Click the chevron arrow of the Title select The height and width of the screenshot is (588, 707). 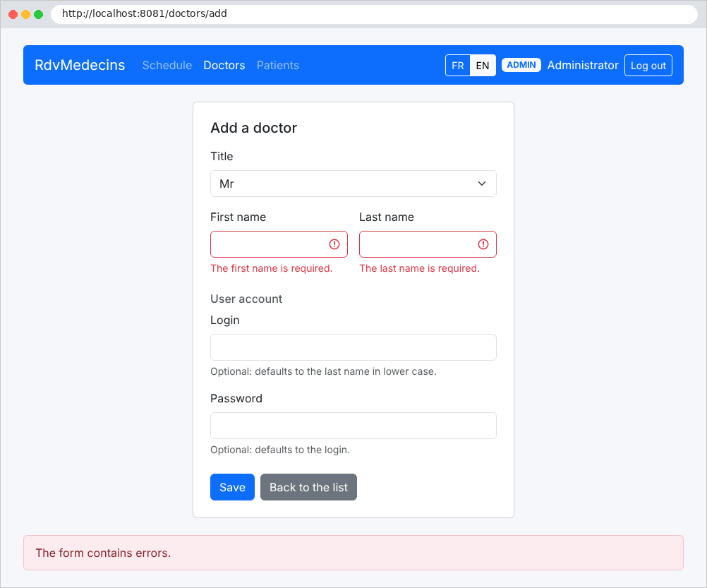(481, 184)
